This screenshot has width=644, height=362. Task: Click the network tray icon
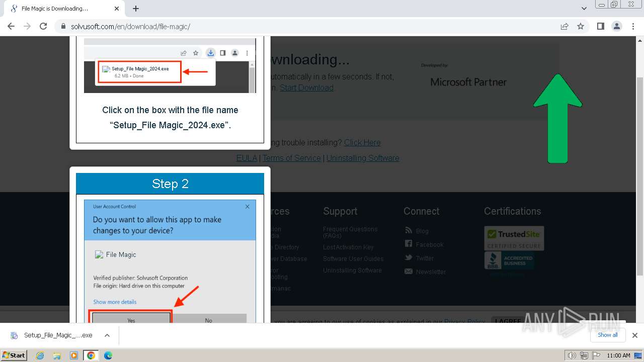(584, 355)
